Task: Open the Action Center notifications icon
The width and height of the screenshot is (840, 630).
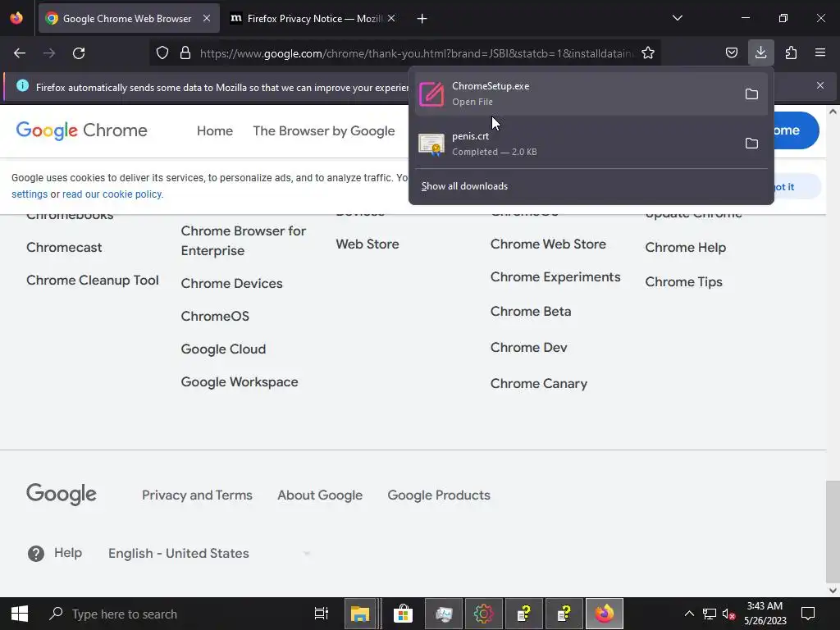Action: [808, 614]
